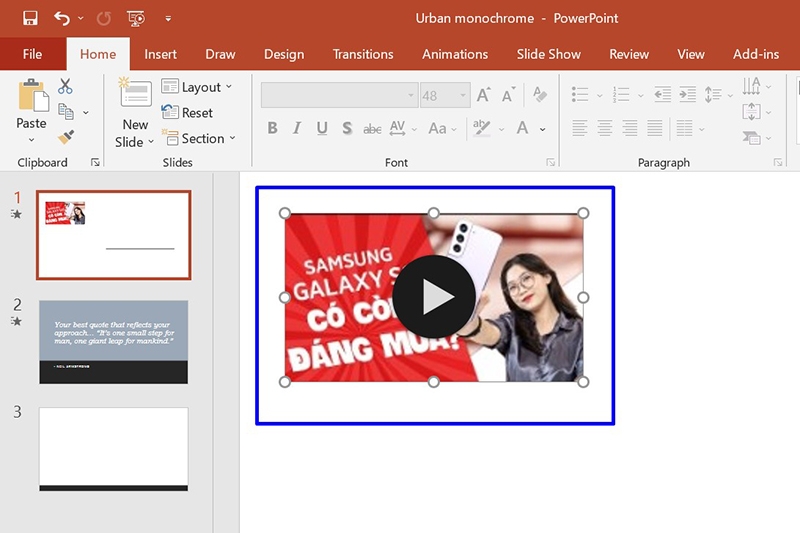The height and width of the screenshot is (533, 800).
Task: Align text right
Action: [x=630, y=128]
